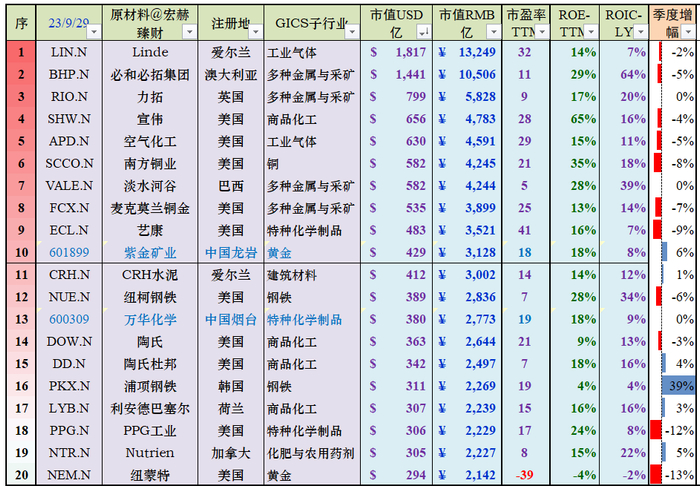Image resolution: width=700 pixels, height=486 pixels.
Task: Click company name Nutrien
Action: (150, 453)
